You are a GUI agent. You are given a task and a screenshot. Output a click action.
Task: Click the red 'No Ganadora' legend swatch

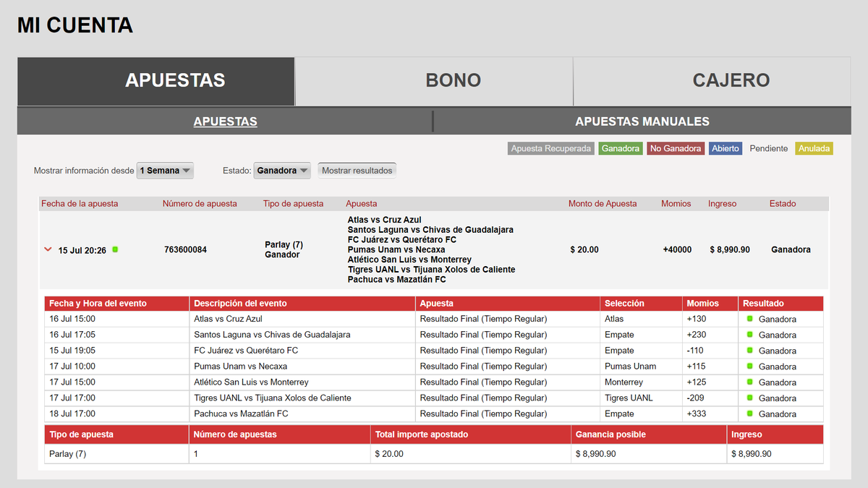[x=676, y=148]
